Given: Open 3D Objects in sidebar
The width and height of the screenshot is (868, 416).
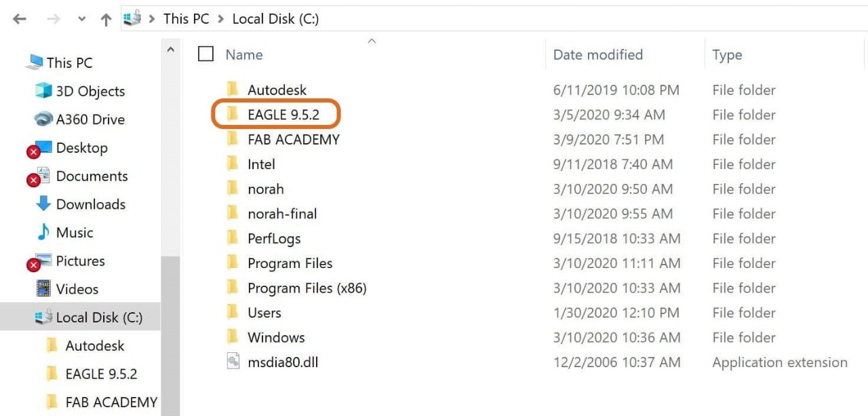Looking at the screenshot, I should click(x=79, y=91).
